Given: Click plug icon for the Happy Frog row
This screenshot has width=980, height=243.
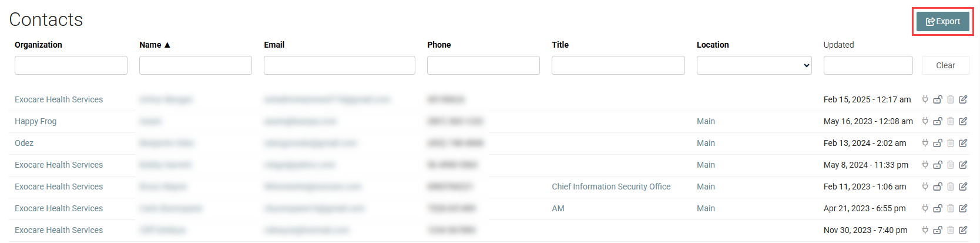Looking at the screenshot, I should pos(925,121).
